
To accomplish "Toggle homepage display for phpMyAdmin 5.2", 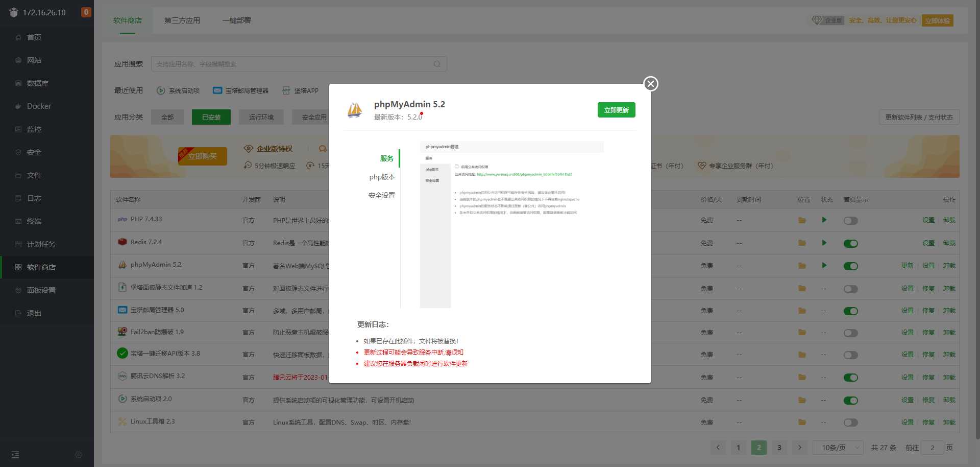I will point(851,266).
